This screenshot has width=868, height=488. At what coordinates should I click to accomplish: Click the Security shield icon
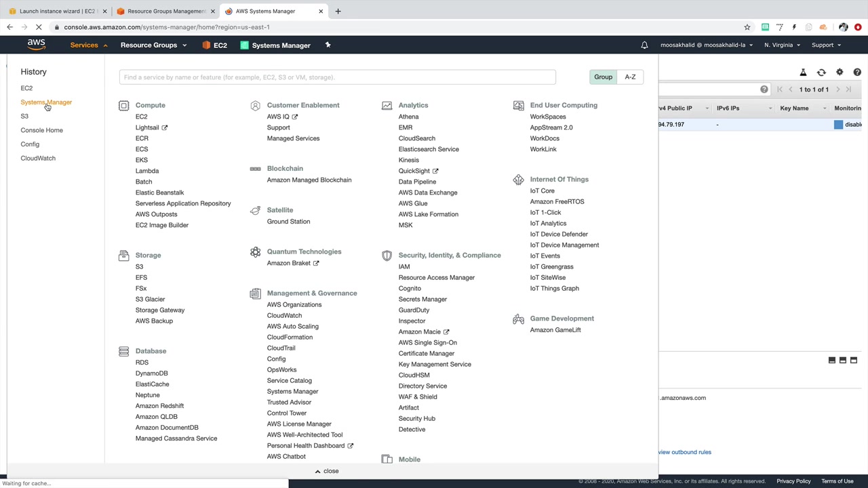coord(387,256)
